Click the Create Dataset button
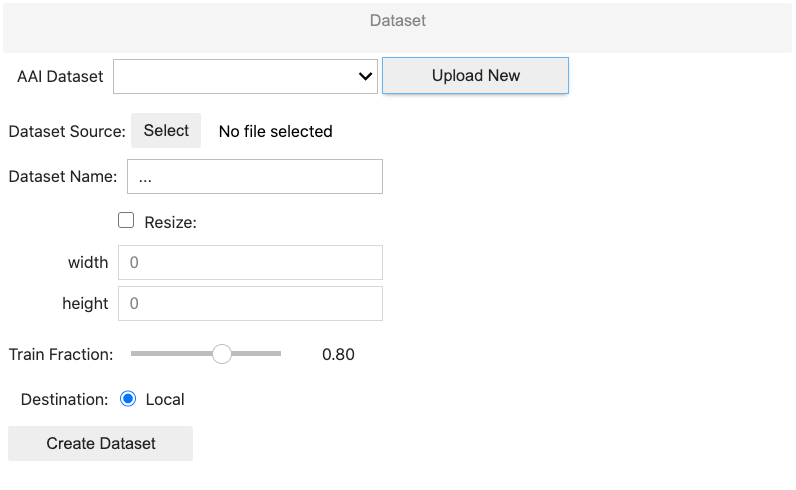 point(101,444)
